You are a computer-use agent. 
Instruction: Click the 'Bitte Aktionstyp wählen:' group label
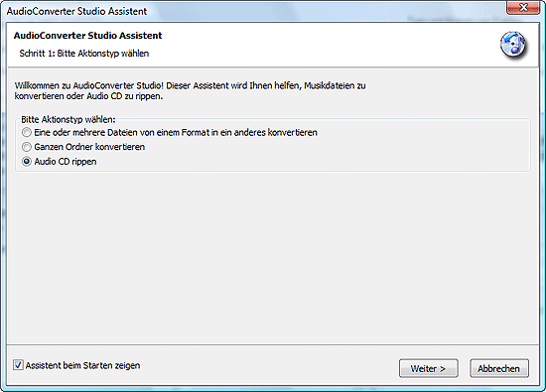point(68,119)
